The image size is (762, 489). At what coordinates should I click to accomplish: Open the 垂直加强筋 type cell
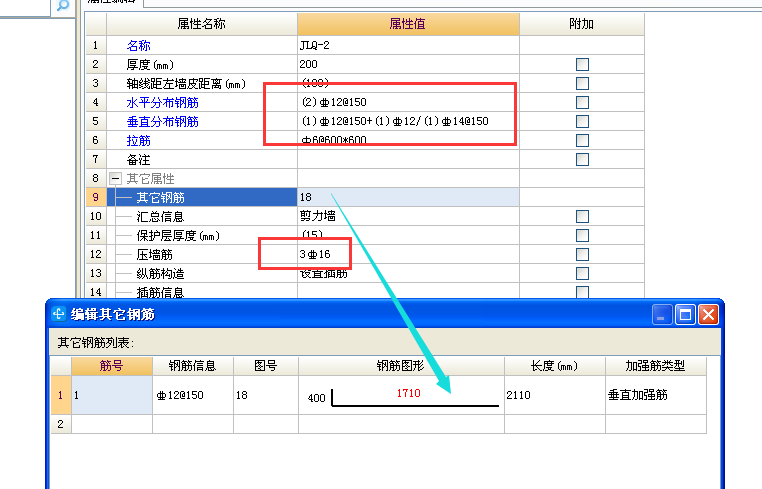pos(656,395)
